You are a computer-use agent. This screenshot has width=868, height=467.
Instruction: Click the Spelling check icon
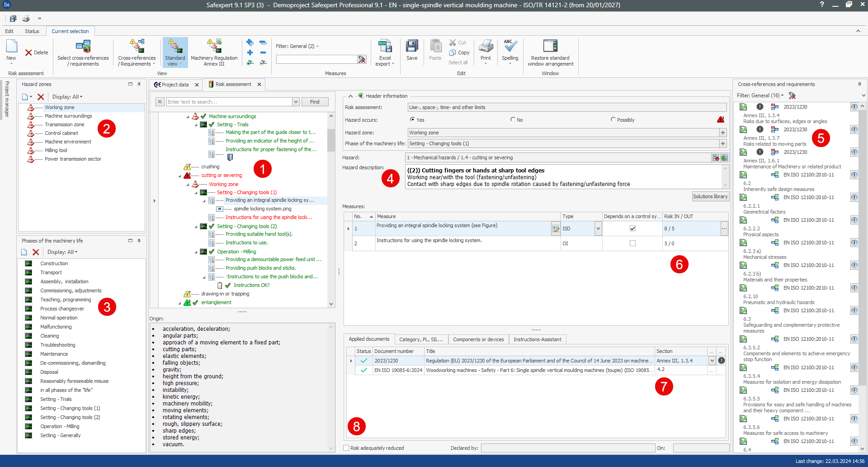510,46
